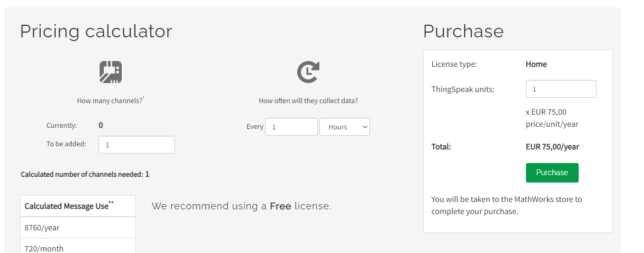The height and width of the screenshot is (253, 644).
Task: Click the green Purchase button
Action: [552, 173]
